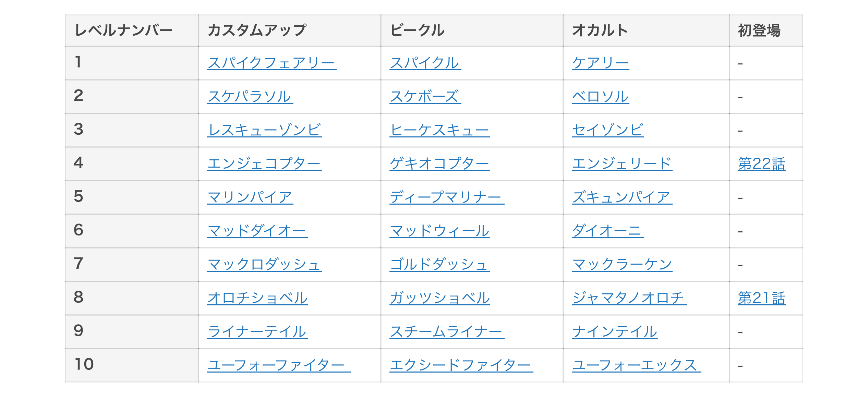The width and height of the screenshot is (868, 401).
Task: Click the ジャマタノオロチ link
Action: pos(629,298)
